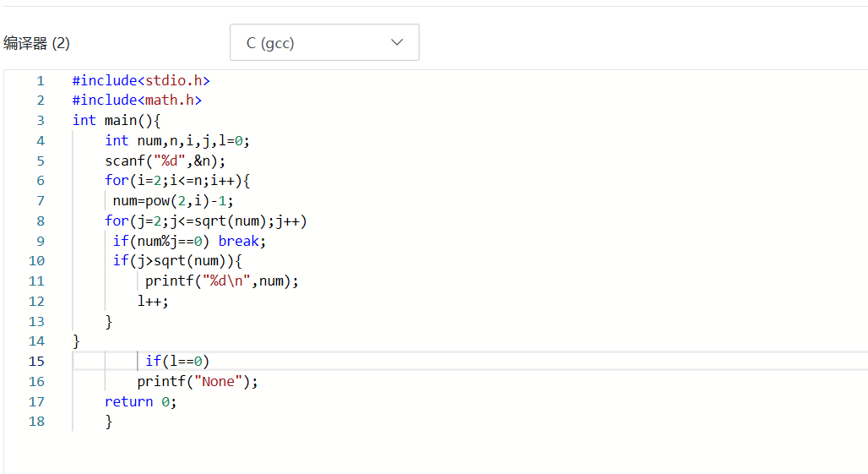
Task: Click the int main(){ line
Action: pyautogui.click(x=117, y=121)
